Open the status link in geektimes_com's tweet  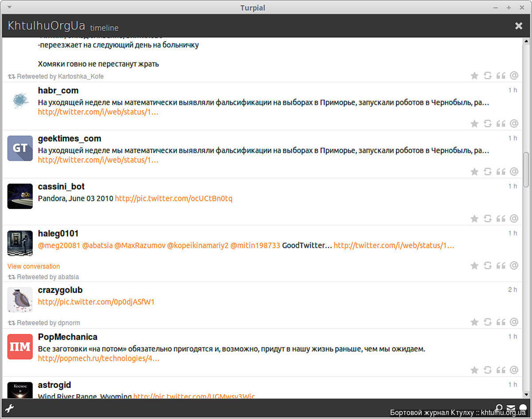click(98, 160)
